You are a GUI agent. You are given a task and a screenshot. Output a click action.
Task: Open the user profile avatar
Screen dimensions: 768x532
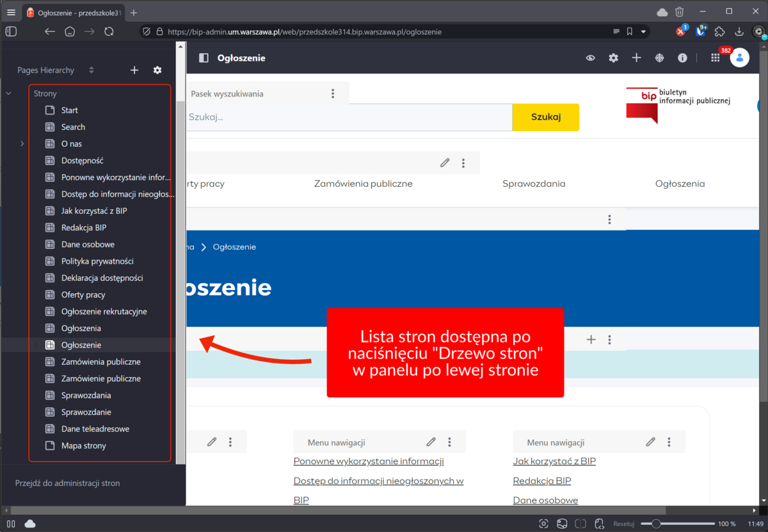tap(739, 58)
